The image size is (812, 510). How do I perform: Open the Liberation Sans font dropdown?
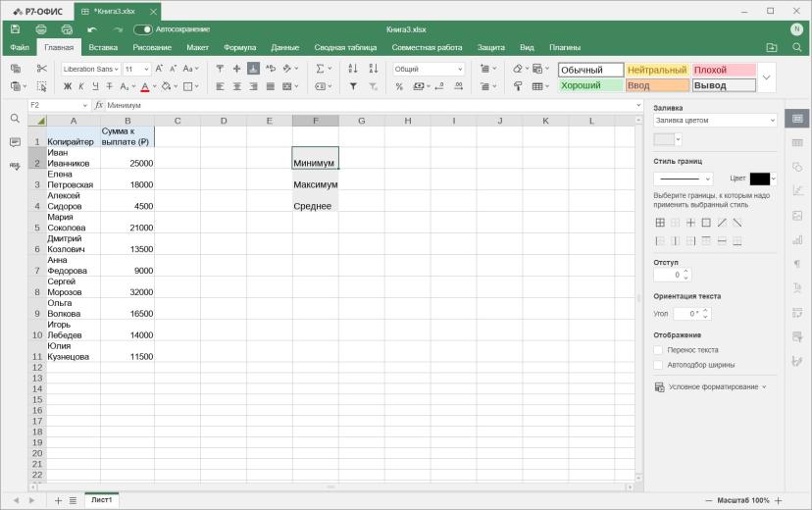[x=90, y=69]
